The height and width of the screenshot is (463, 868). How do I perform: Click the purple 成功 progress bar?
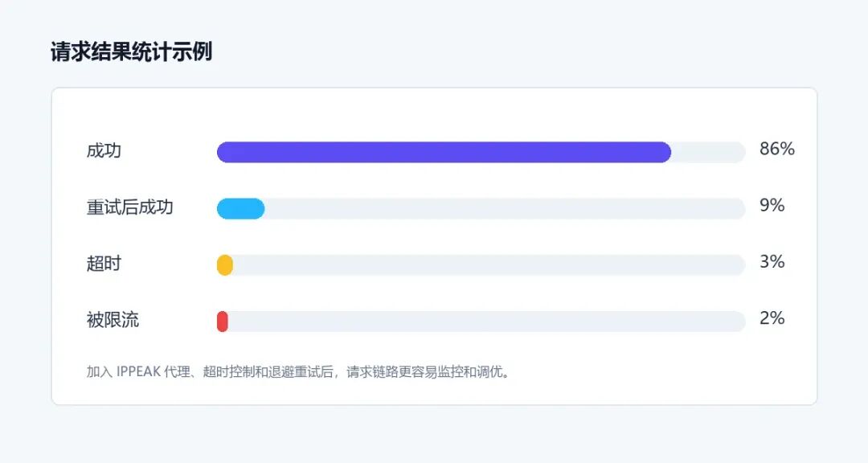(x=444, y=152)
